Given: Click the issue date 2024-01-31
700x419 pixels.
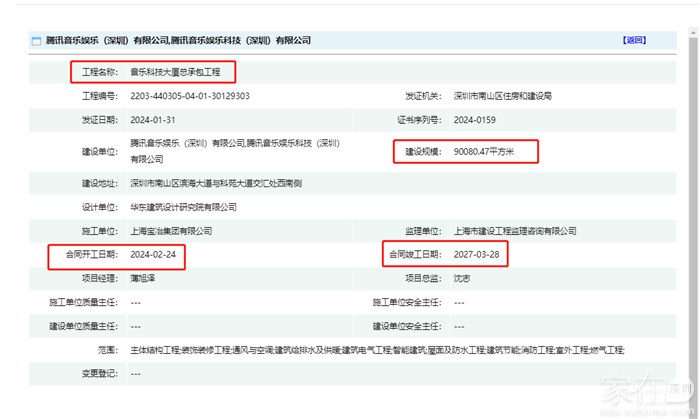Looking at the screenshot, I should (153, 118).
